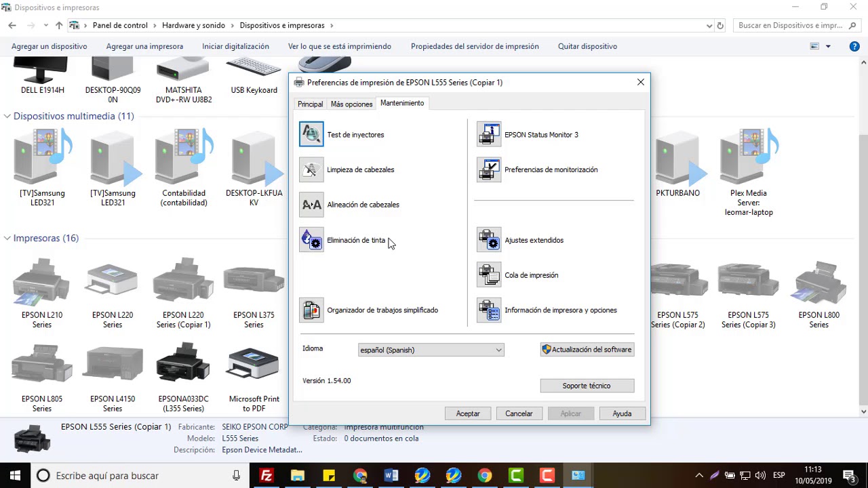Open the Windows Start menu
This screenshot has height=488, width=868.
click(15, 475)
